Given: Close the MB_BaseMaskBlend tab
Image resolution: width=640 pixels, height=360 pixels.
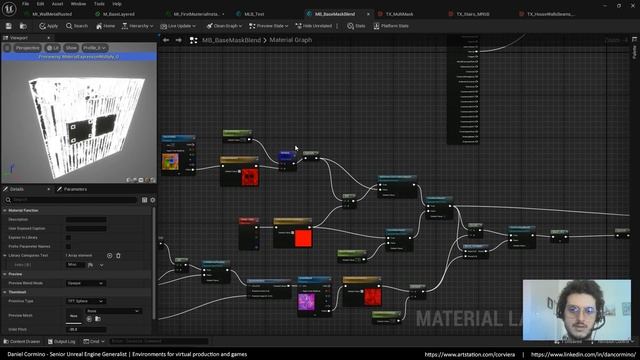Looking at the screenshot, I should (x=368, y=14).
